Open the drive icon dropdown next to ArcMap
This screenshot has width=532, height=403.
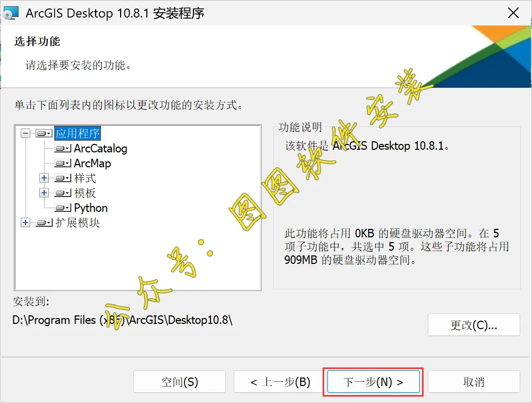click(63, 164)
